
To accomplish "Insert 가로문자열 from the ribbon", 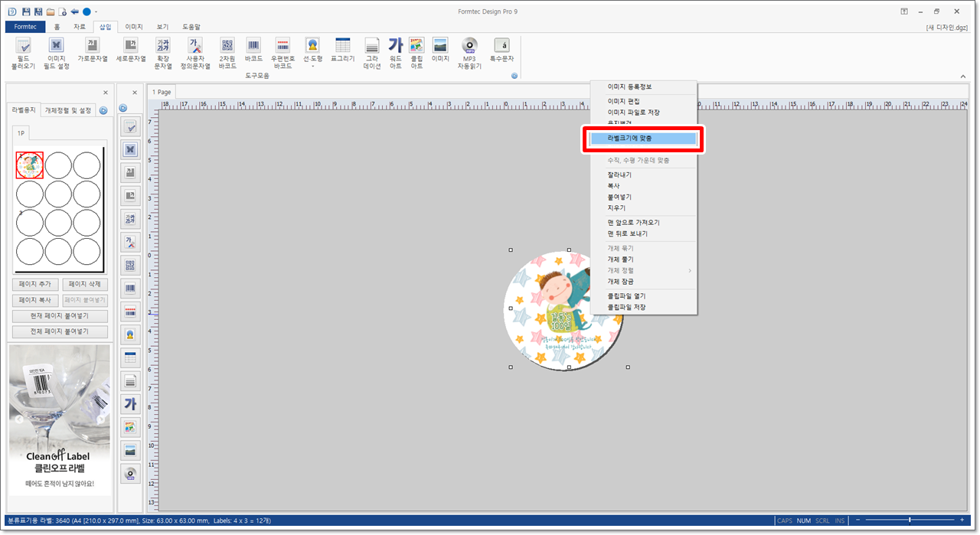I will (x=93, y=50).
